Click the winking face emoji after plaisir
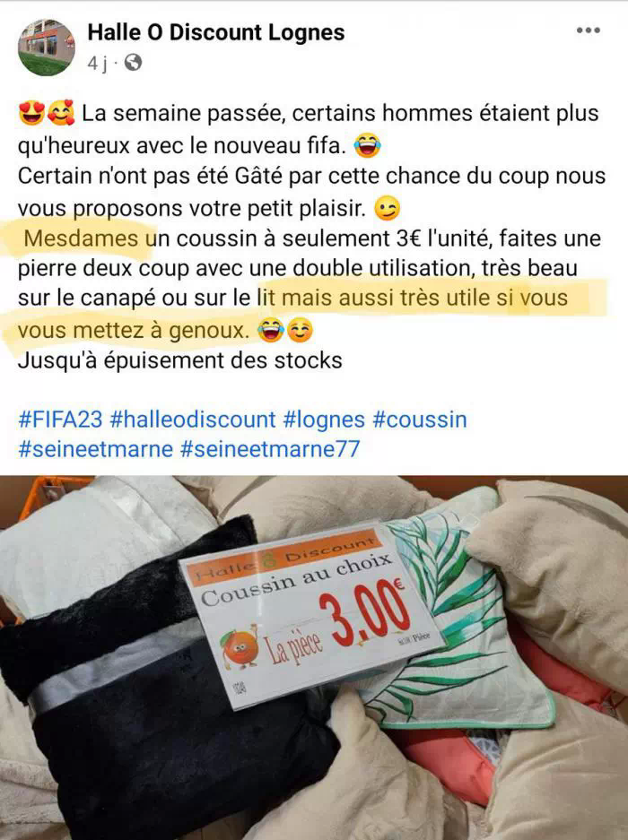This screenshot has width=628, height=840. click(x=388, y=209)
